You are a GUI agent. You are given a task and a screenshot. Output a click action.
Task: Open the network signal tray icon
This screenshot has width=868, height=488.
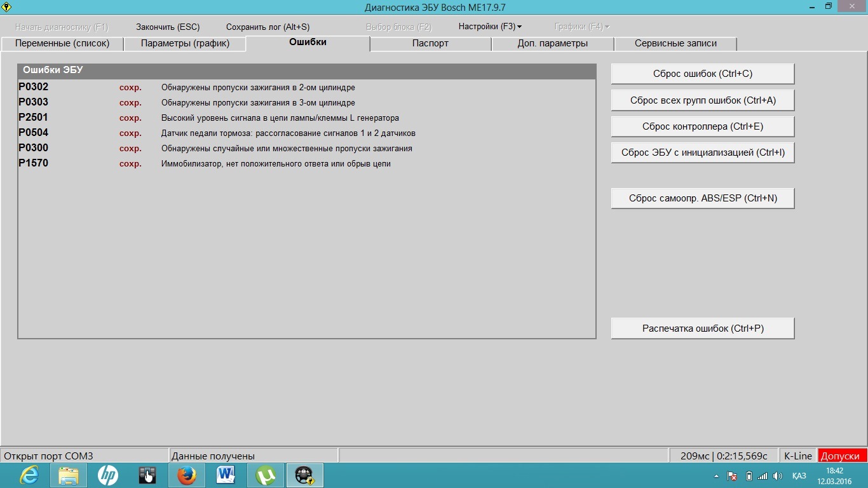click(763, 476)
